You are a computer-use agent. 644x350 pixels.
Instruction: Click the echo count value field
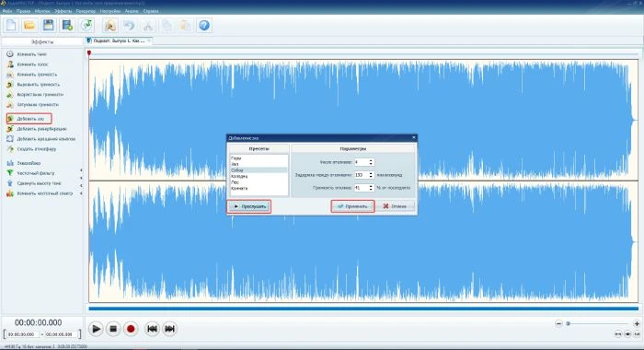tap(361, 162)
